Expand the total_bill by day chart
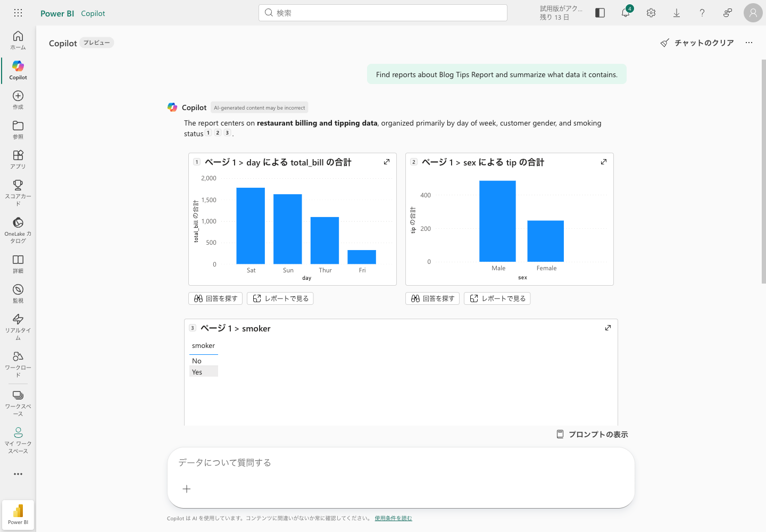Viewport: 766px width, 532px height. pos(387,162)
